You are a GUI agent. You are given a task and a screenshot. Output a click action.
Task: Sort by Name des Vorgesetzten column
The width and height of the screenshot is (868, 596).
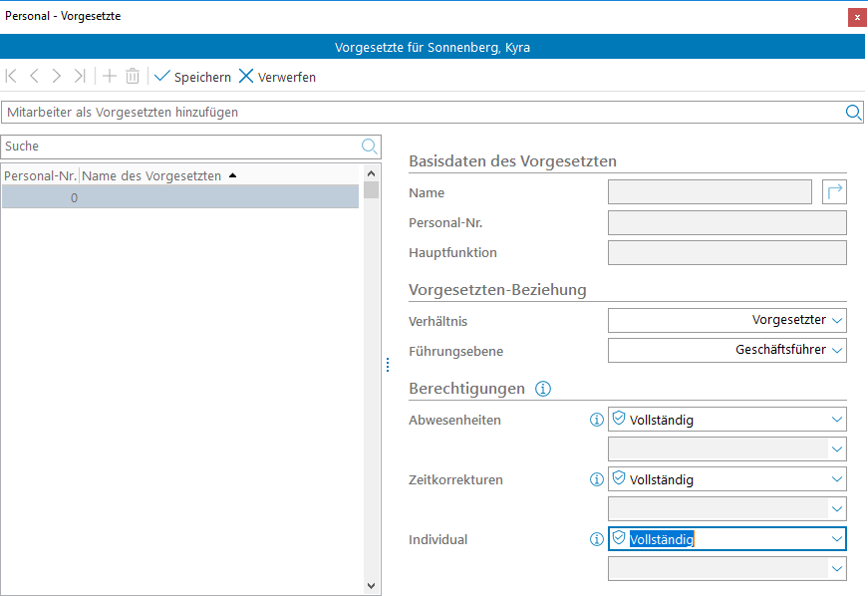pos(152,175)
